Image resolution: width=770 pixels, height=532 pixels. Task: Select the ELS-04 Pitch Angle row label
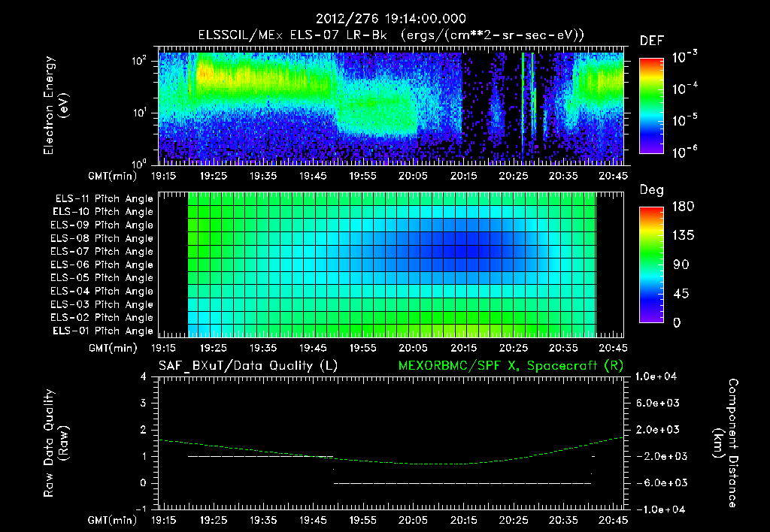coord(102,291)
